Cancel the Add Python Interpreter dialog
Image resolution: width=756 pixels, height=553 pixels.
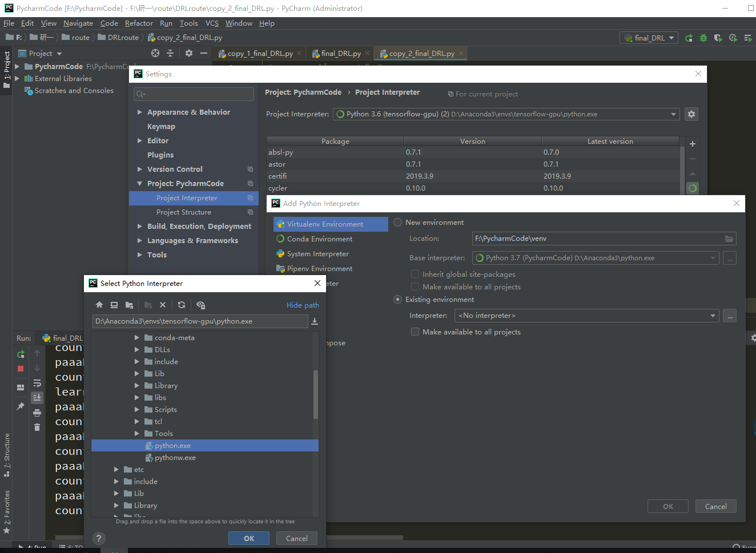716,506
